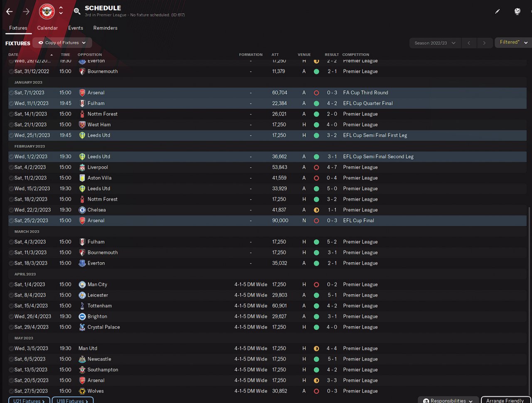The width and height of the screenshot is (532, 403).
Task: Click the Nottm Forest badge on 14/1/2023
Action: [82, 114]
